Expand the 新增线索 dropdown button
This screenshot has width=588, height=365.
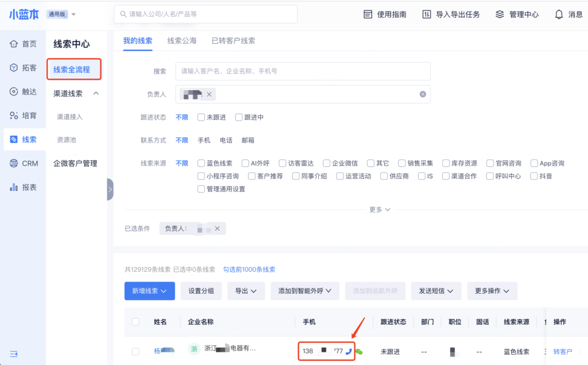click(x=149, y=291)
